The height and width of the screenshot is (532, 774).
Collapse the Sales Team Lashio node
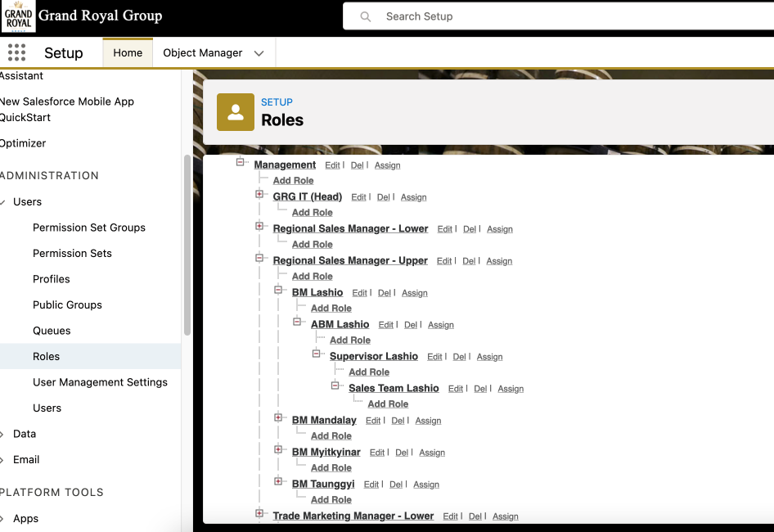point(335,385)
